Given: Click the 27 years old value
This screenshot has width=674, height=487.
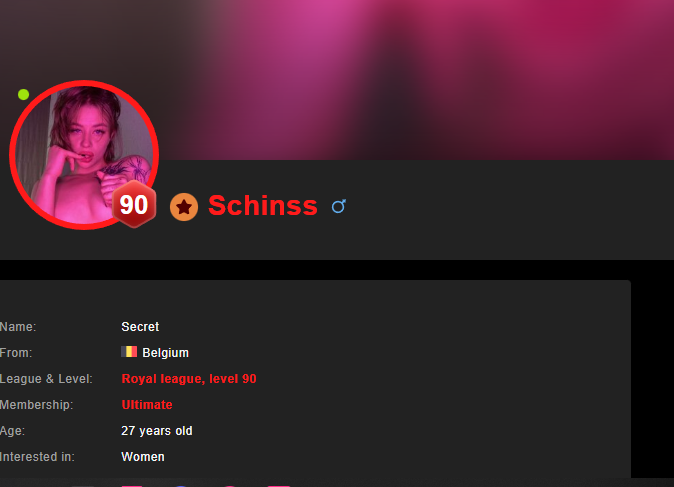Looking at the screenshot, I should coord(157,431).
